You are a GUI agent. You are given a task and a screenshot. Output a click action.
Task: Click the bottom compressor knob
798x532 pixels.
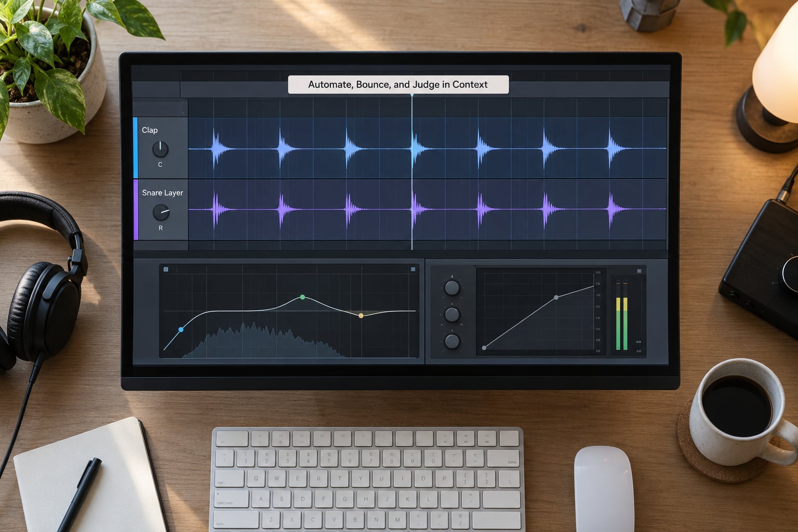click(x=452, y=341)
